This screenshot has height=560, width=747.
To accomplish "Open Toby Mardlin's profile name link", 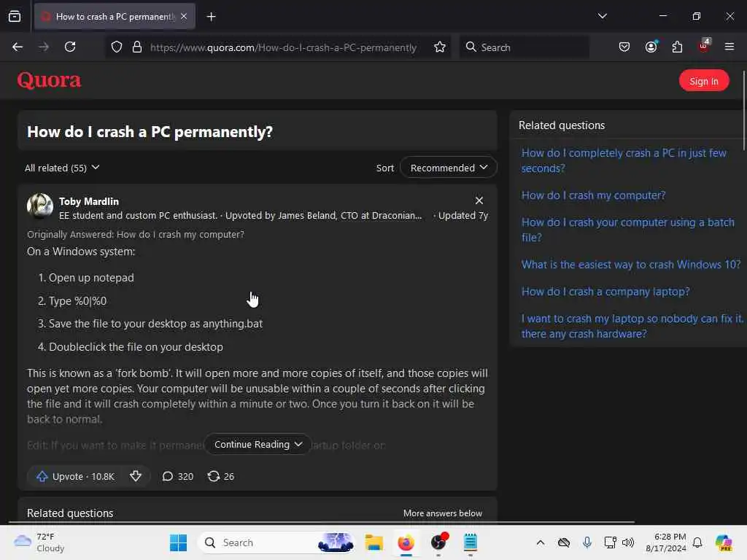I will click(89, 201).
